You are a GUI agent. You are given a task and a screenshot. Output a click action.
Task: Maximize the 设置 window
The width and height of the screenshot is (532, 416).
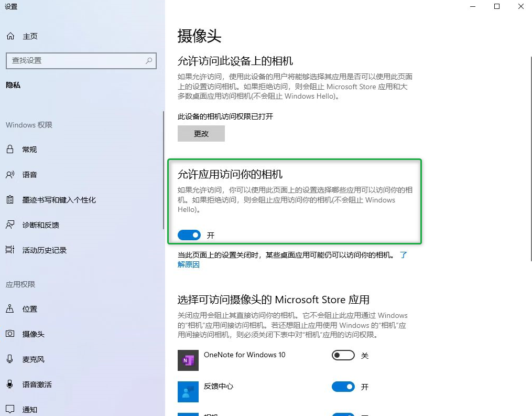497,6
